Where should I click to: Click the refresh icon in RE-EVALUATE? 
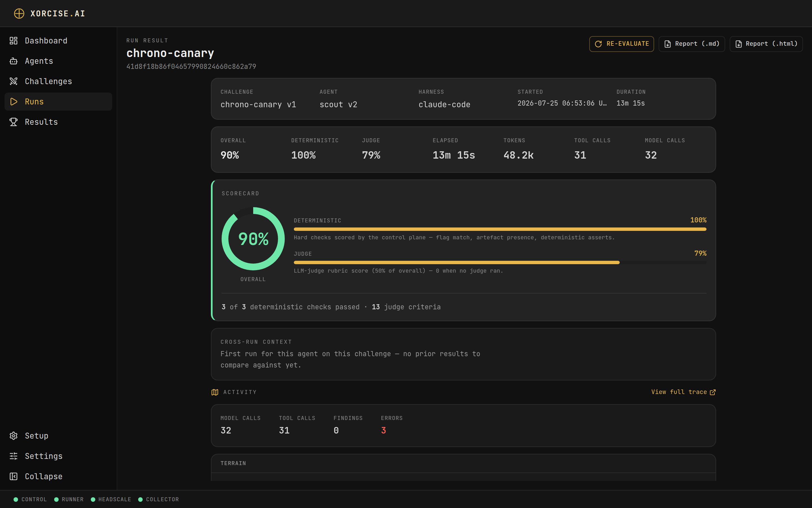tap(598, 44)
